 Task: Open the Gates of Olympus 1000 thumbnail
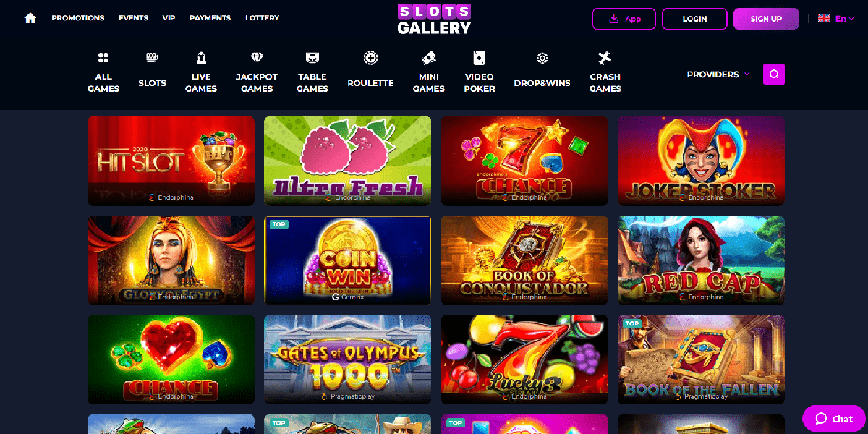tap(348, 359)
